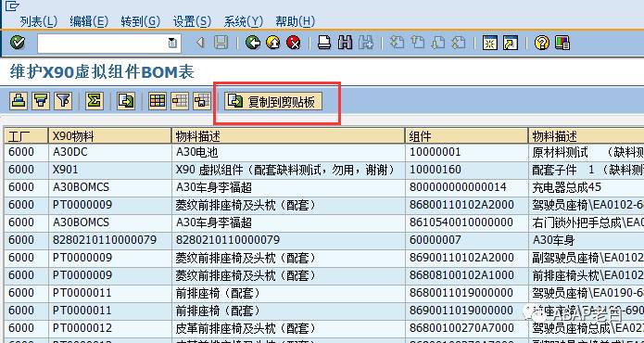This screenshot has height=343, width=644.
Task: Click the Find Next binoculars icon
Action: 365,43
